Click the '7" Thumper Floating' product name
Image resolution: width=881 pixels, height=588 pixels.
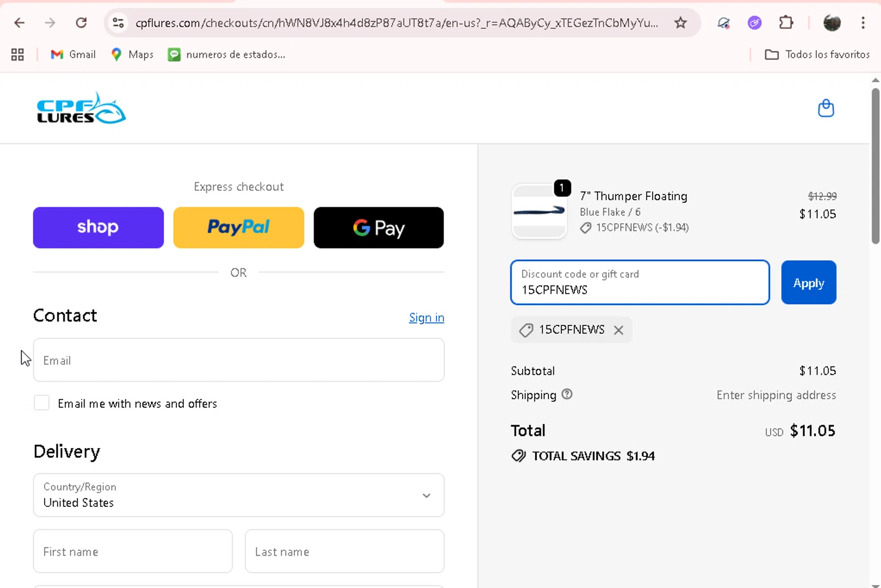[634, 196]
